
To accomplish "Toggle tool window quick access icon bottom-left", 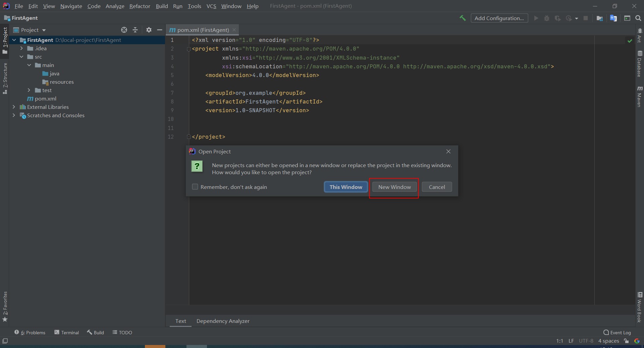I will [x=5, y=341].
